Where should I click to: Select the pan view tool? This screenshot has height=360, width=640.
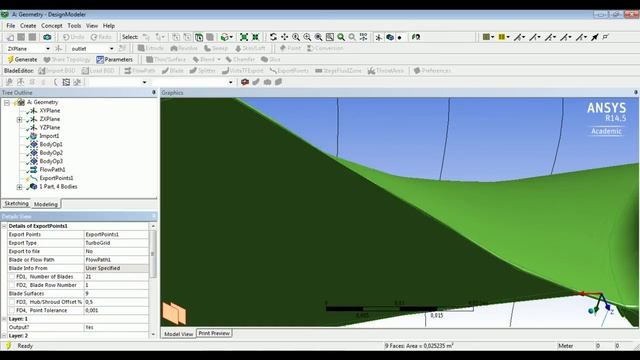pyautogui.click(x=284, y=37)
